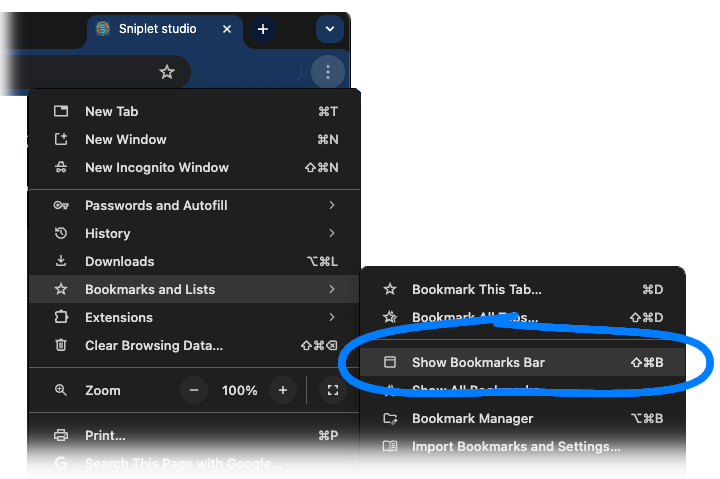The image size is (720, 479).
Task: Open Bookmark Manager
Action: tap(473, 418)
